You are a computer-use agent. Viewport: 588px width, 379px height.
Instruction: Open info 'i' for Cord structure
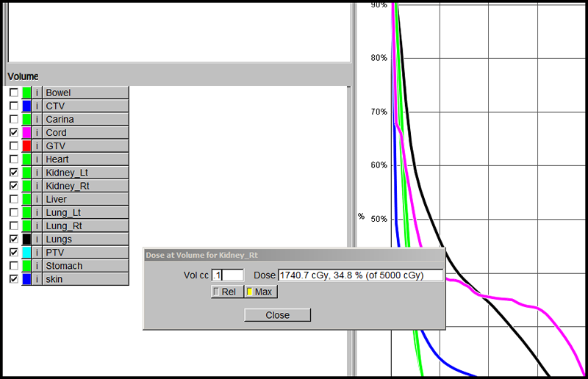click(37, 133)
